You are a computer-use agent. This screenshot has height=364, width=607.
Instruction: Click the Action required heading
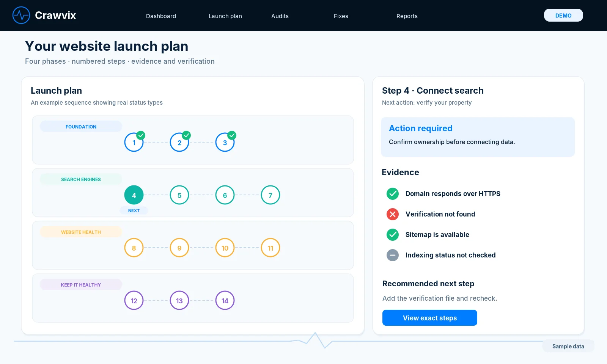tap(421, 128)
